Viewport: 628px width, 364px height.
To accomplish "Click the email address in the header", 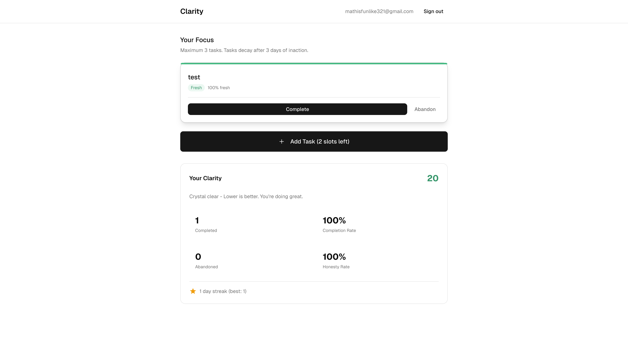I will pyautogui.click(x=379, y=11).
